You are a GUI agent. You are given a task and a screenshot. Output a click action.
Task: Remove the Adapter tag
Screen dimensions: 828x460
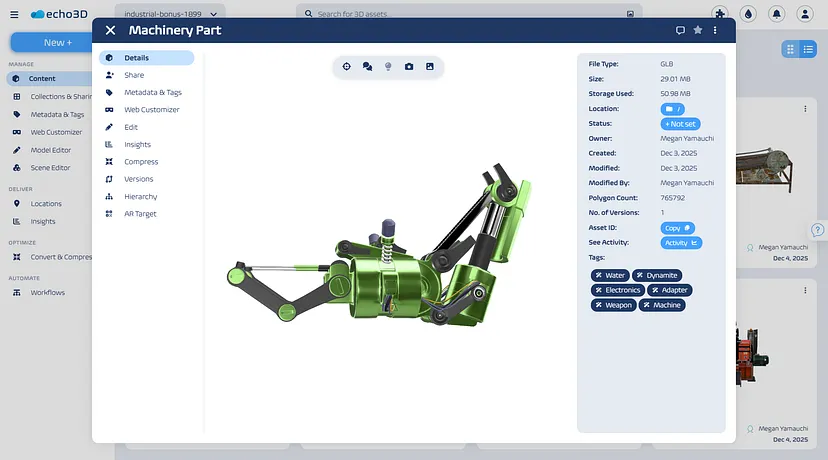(655, 290)
